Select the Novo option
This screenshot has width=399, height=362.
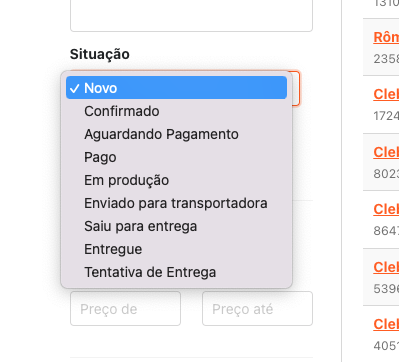tap(176, 88)
